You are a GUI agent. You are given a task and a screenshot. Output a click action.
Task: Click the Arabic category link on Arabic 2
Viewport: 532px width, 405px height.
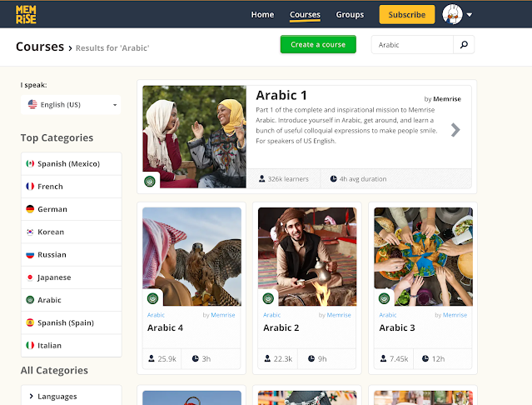(x=271, y=315)
